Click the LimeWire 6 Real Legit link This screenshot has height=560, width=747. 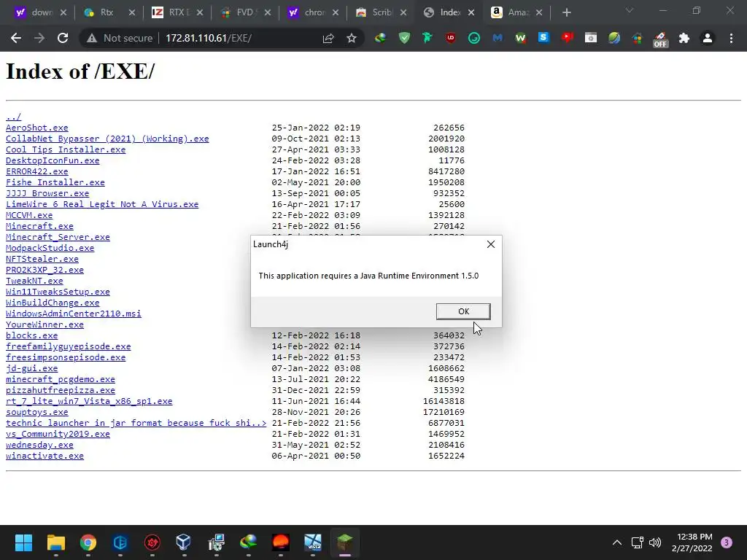point(102,204)
